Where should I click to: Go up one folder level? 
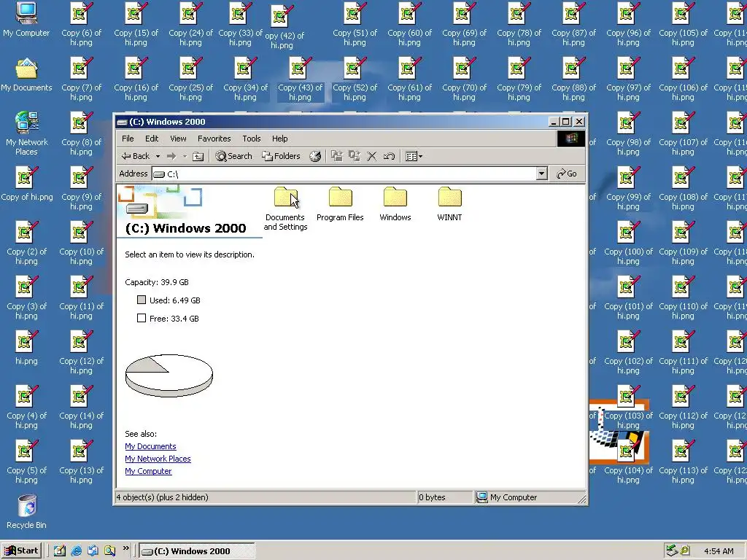click(x=198, y=156)
